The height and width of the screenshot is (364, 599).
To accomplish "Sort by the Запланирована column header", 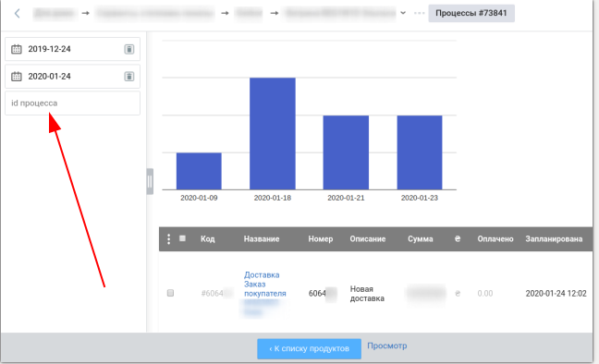I will [554, 239].
